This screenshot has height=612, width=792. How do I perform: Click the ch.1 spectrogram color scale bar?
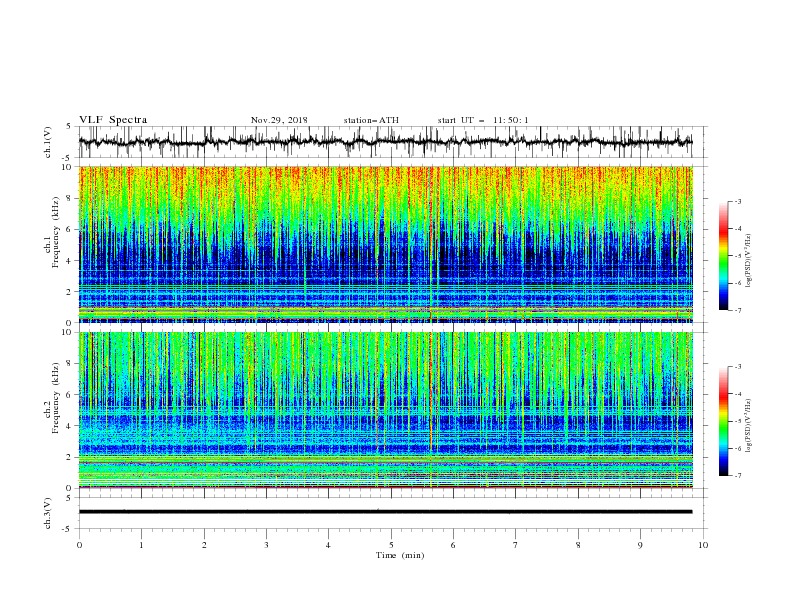(723, 256)
